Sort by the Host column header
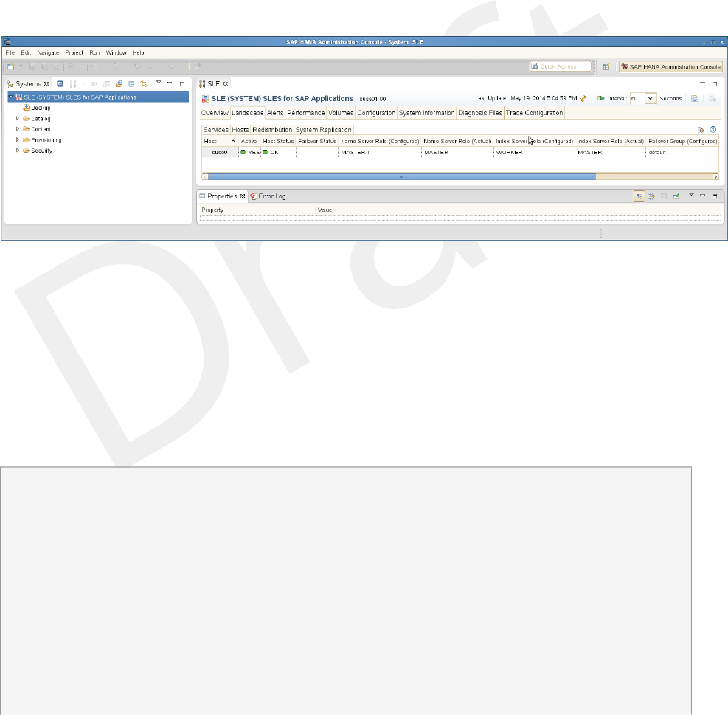 click(220, 141)
